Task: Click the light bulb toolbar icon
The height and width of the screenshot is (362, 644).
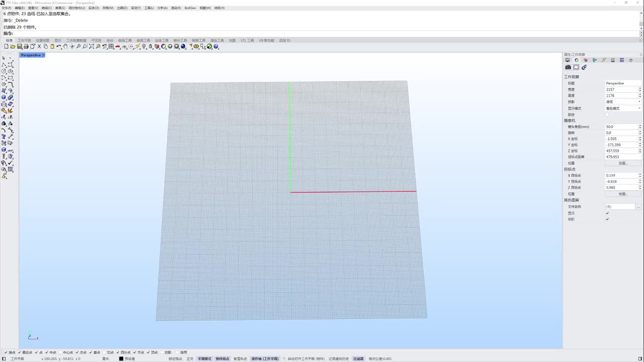Action: [144, 46]
